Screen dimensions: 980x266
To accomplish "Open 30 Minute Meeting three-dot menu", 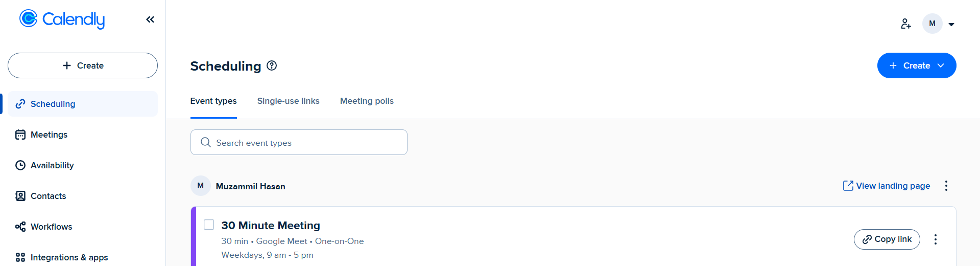I will click(935, 239).
